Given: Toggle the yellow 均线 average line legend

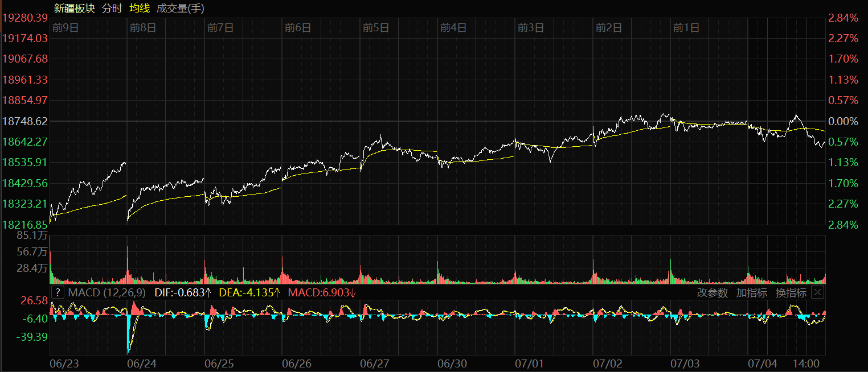Looking at the screenshot, I should tap(140, 8).
